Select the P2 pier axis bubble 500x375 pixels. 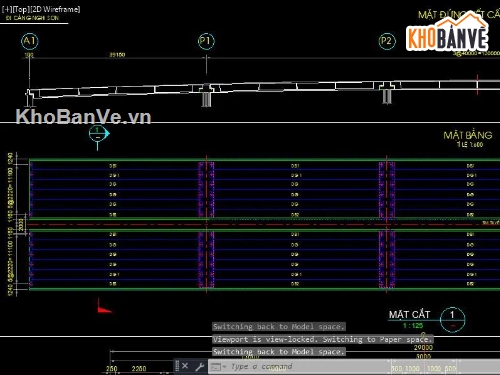tap(387, 41)
